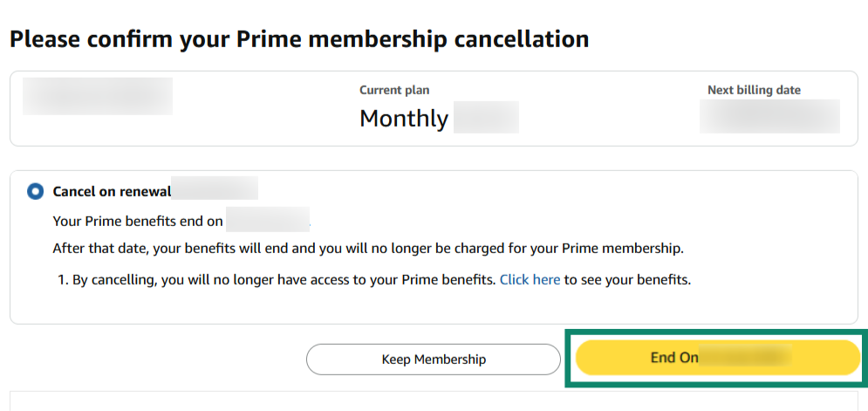Click the blurred date inside the yellow button
Image resolution: width=868 pixels, height=411 pixels.
pyautogui.click(x=747, y=357)
